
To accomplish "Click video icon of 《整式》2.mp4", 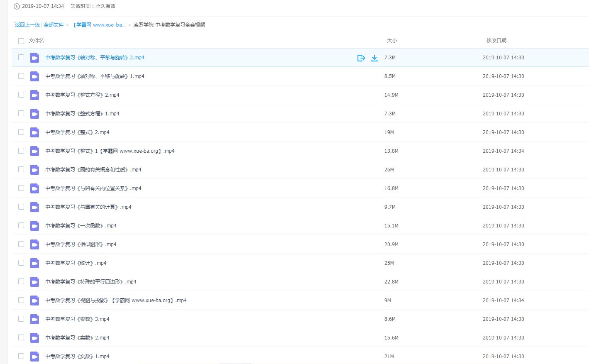I will click(35, 132).
